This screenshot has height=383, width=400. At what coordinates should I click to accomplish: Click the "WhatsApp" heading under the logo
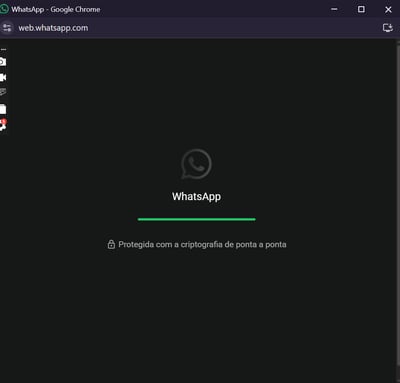tap(196, 197)
